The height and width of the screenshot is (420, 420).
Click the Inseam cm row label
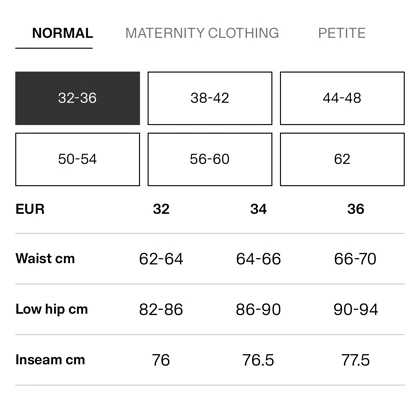click(x=50, y=360)
